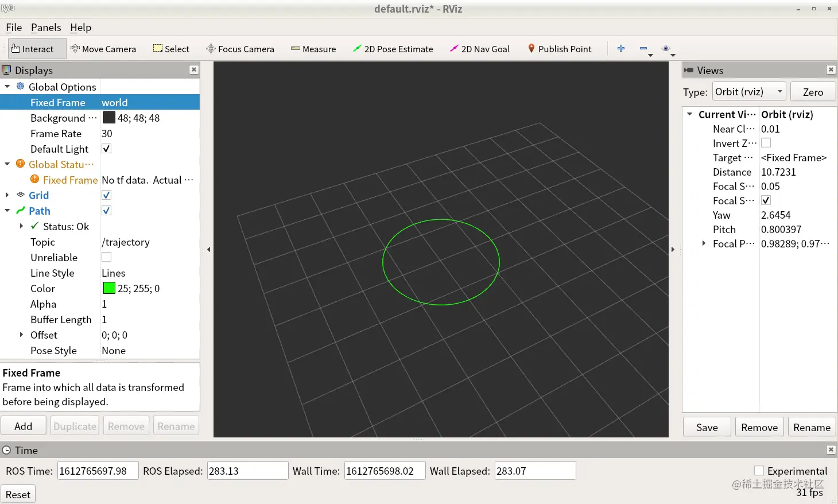Click the ROS Elapsed field
The width and height of the screenshot is (838, 504).
[x=247, y=471]
